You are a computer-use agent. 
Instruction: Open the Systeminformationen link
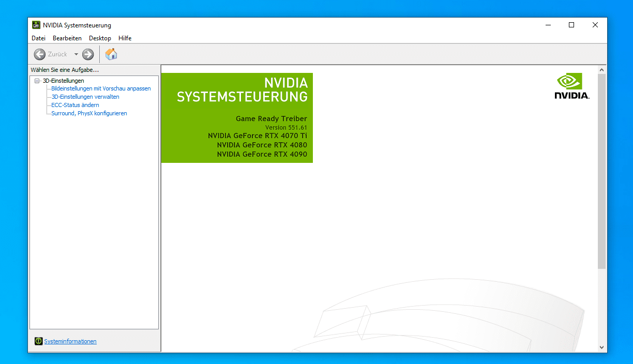tap(70, 341)
